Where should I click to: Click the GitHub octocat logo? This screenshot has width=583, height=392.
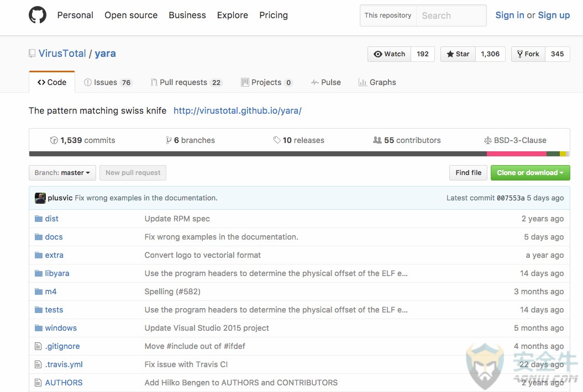point(38,15)
